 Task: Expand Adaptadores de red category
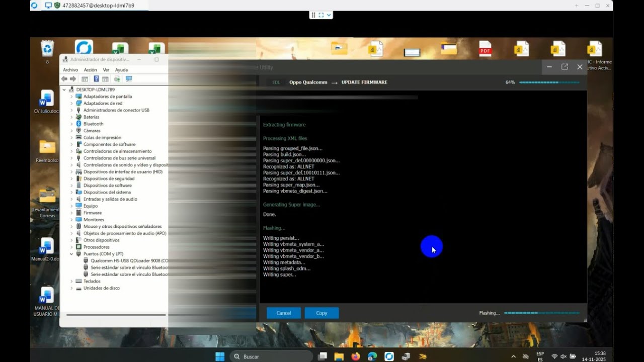coord(71,103)
